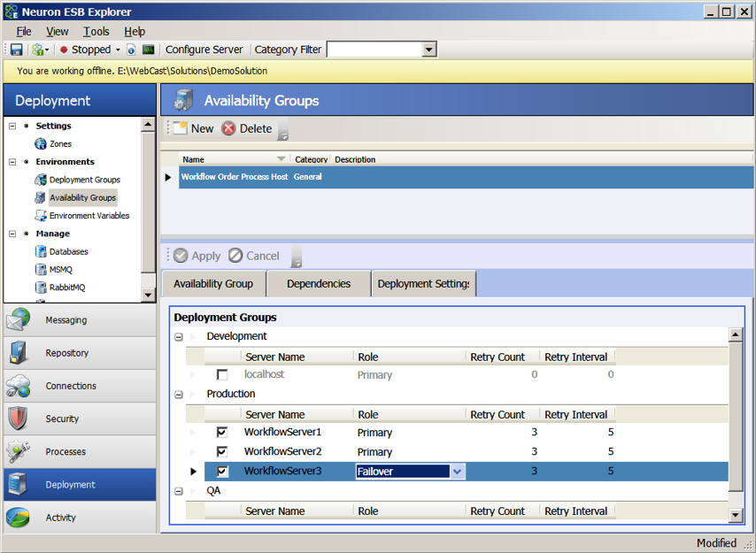
Task: Click Configure Server in the toolbar
Action: pos(204,50)
